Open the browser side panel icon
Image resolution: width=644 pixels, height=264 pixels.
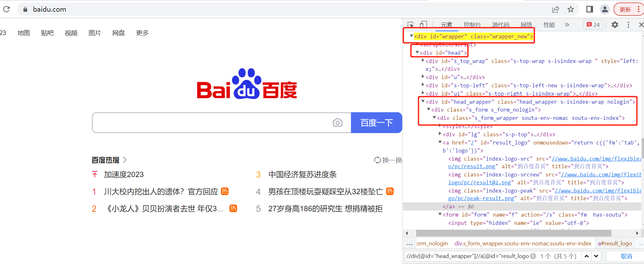(x=590, y=9)
